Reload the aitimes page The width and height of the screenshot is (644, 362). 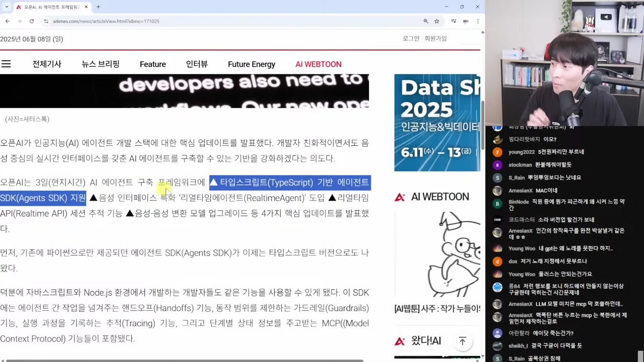pos(32,21)
